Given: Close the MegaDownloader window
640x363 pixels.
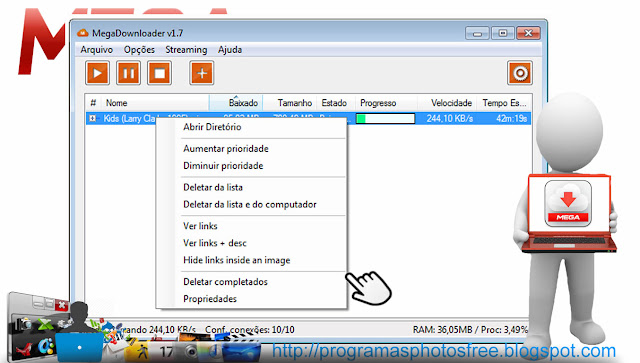Looking at the screenshot, I should 529,33.
